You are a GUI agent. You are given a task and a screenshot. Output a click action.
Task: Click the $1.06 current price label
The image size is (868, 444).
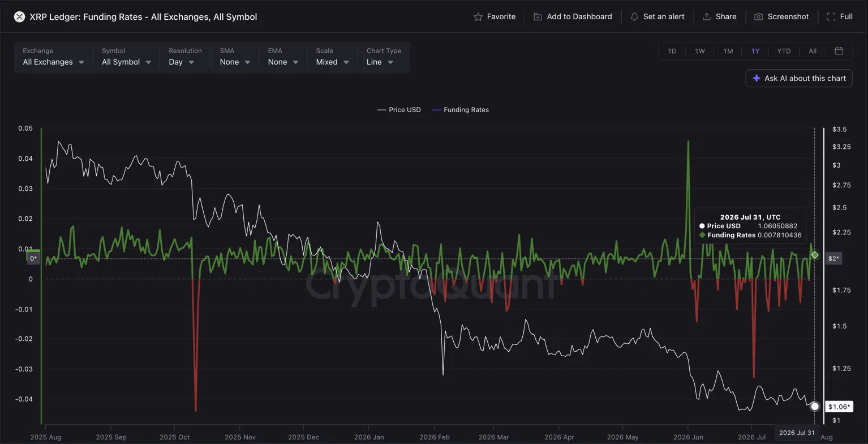(x=838, y=407)
